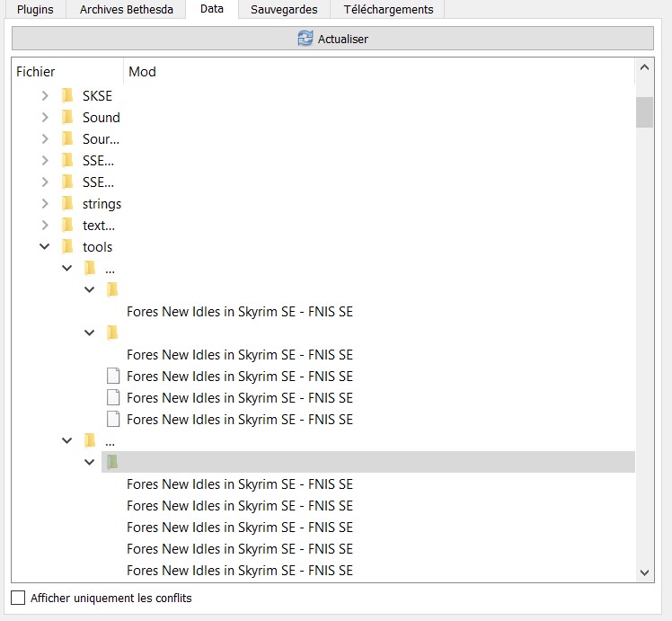Select the Sound tree item label
The height and width of the screenshot is (621, 672).
coord(102,118)
